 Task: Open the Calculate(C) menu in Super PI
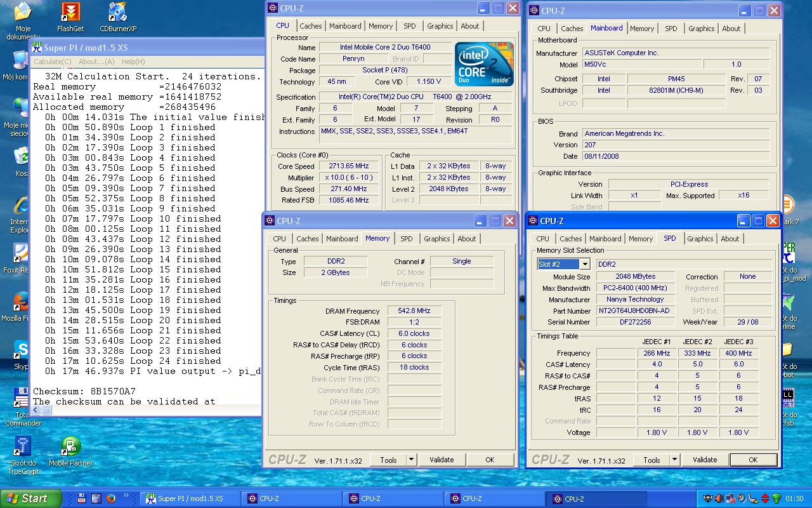pyautogui.click(x=52, y=62)
